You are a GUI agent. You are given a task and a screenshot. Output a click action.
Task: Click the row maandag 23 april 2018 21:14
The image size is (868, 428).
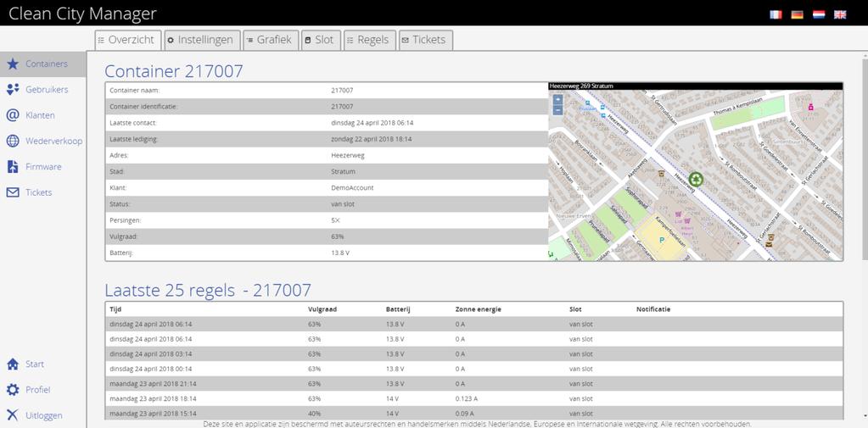(x=473, y=384)
